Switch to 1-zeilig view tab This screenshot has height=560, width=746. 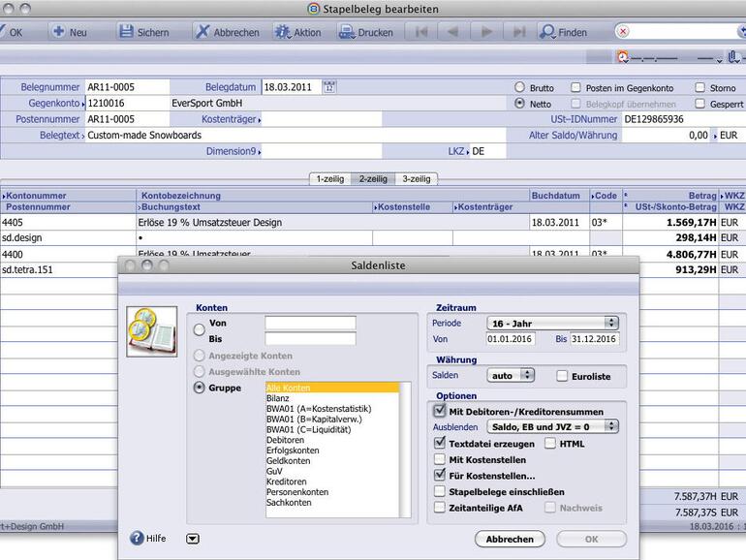(x=330, y=179)
